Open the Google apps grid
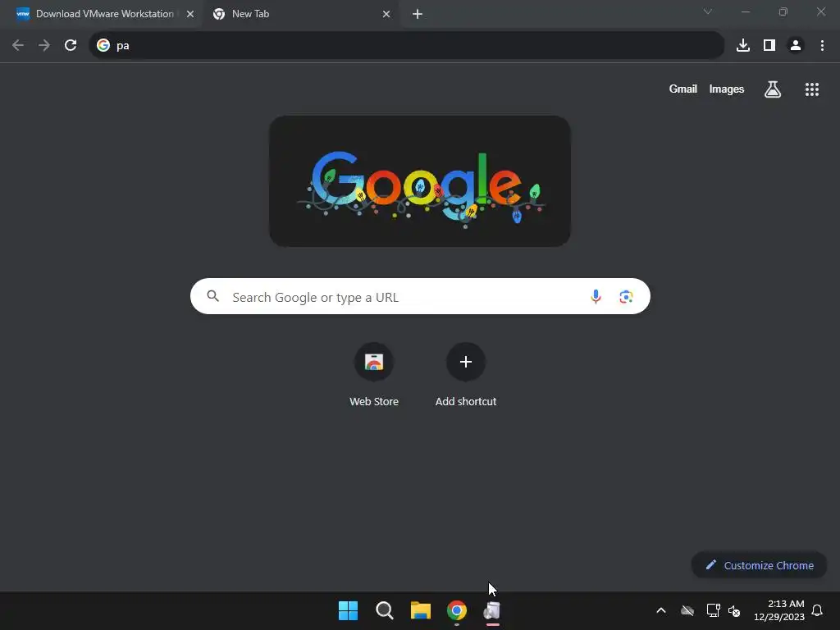840x630 pixels. (811, 89)
